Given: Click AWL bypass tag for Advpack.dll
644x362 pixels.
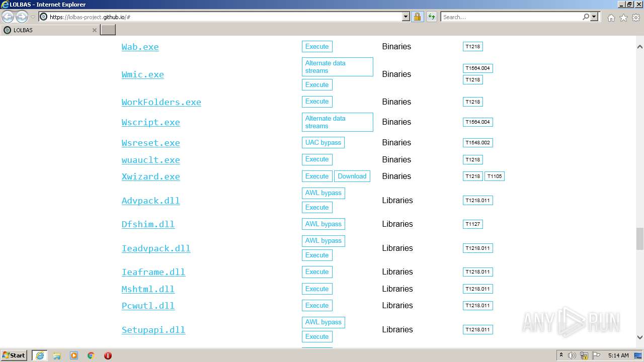Looking at the screenshot, I should (x=324, y=193).
